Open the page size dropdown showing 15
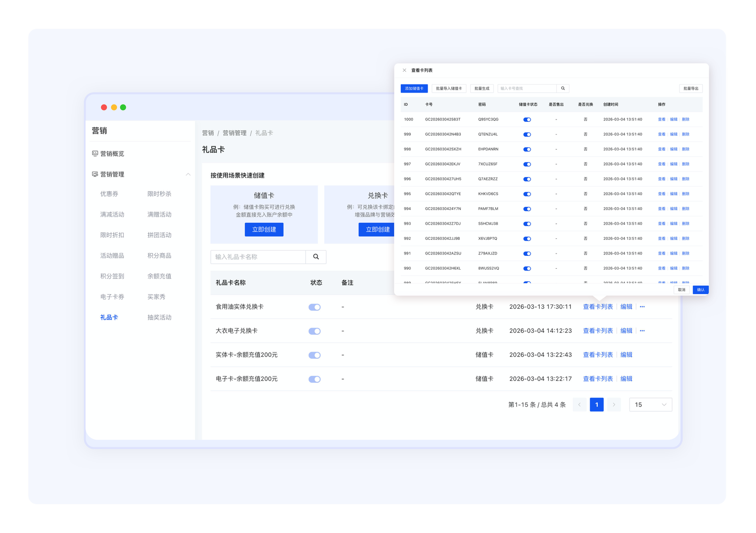Viewport: 756px width, 533px height. tap(650, 405)
